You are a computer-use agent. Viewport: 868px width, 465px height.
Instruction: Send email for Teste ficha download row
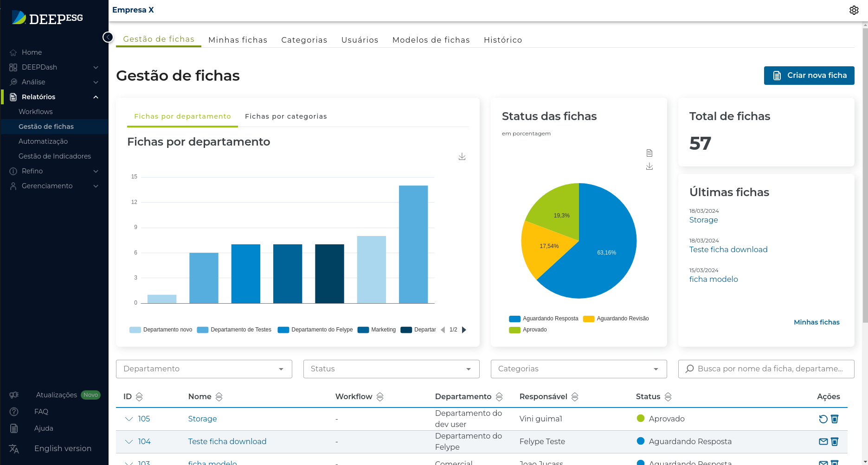(x=823, y=442)
